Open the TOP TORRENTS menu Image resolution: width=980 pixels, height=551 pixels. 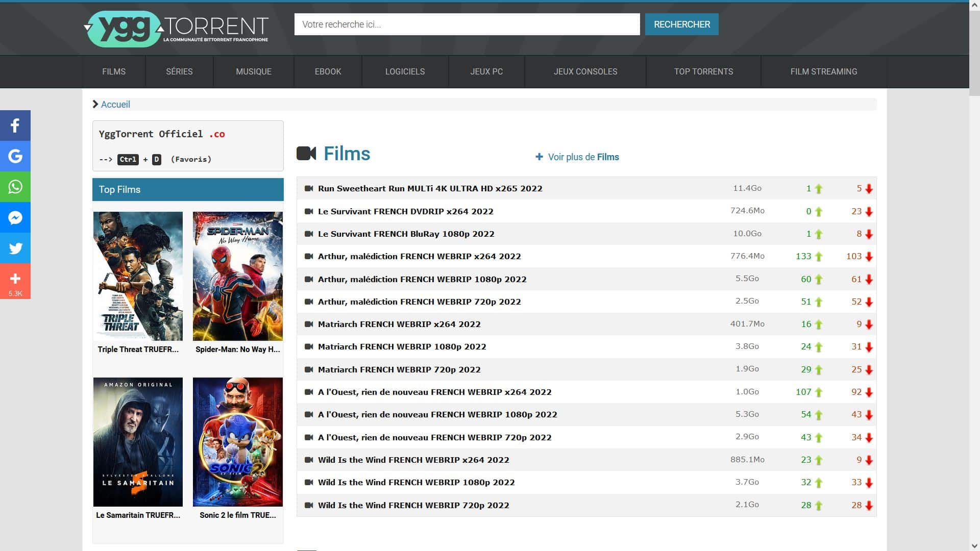point(703,71)
